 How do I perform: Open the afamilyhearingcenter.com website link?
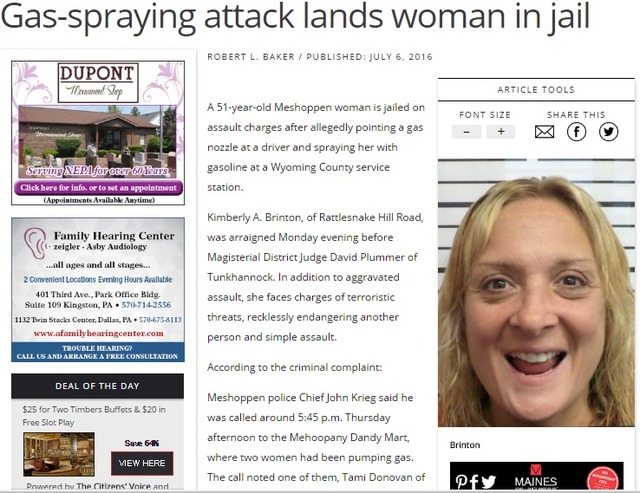pyautogui.click(x=98, y=333)
